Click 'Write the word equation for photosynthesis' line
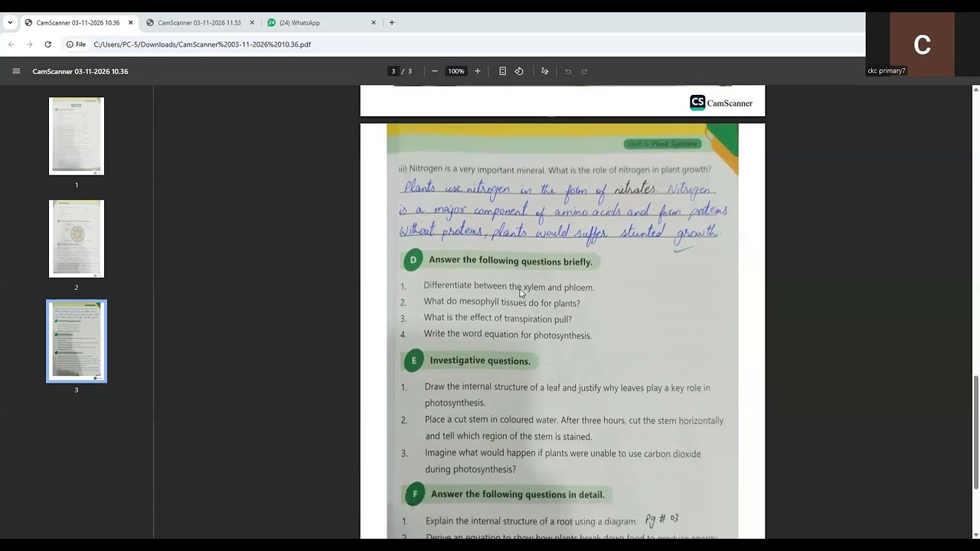This screenshot has height=551, width=980. (508, 334)
